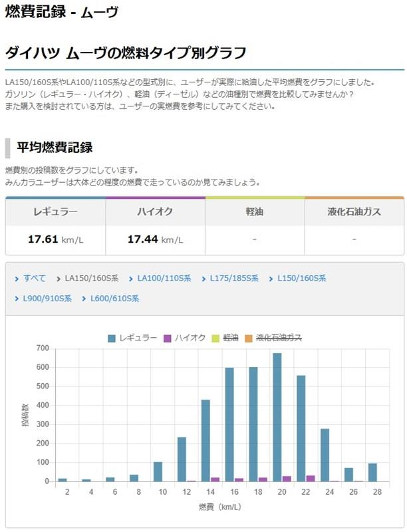
Task: Click the 燃費（km/L） axis label
Action: coord(220,507)
